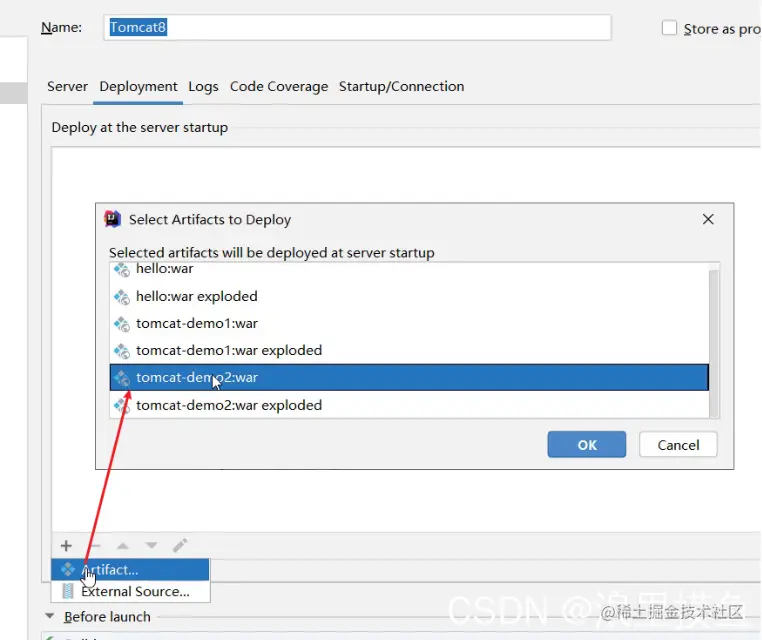Screen dimensions: 762x640
Task: Select the highlighted tomcat-demo2:war row
Action: coord(409,378)
